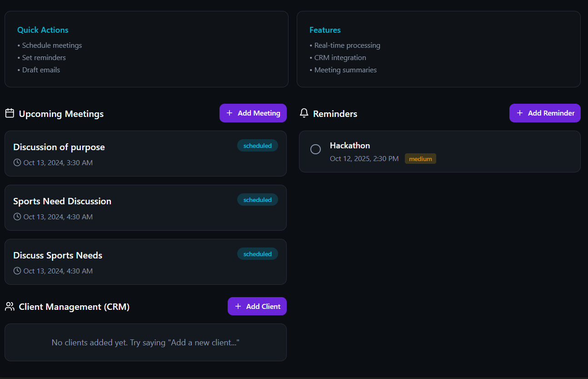Click the bell icon beside Reminders

coord(304,113)
